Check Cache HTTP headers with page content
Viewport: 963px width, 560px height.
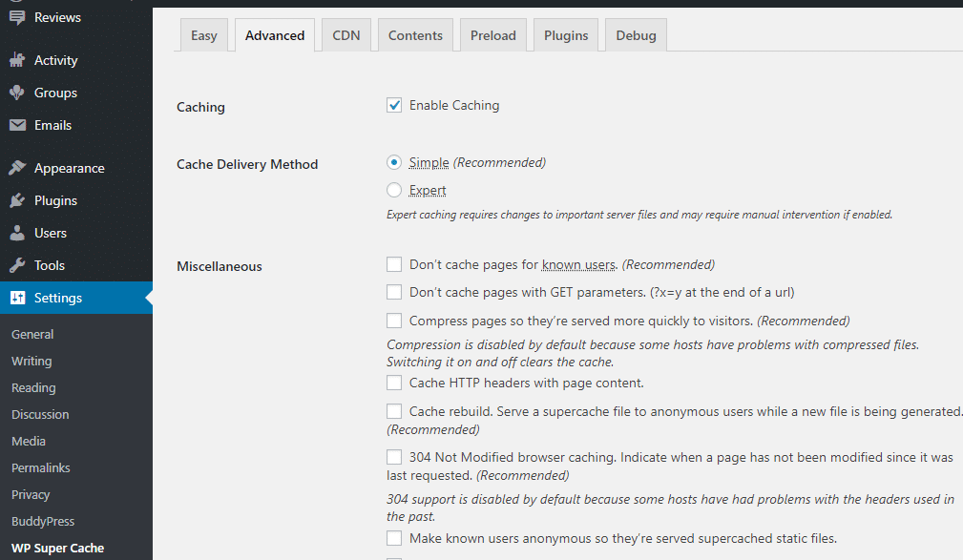point(394,384)
